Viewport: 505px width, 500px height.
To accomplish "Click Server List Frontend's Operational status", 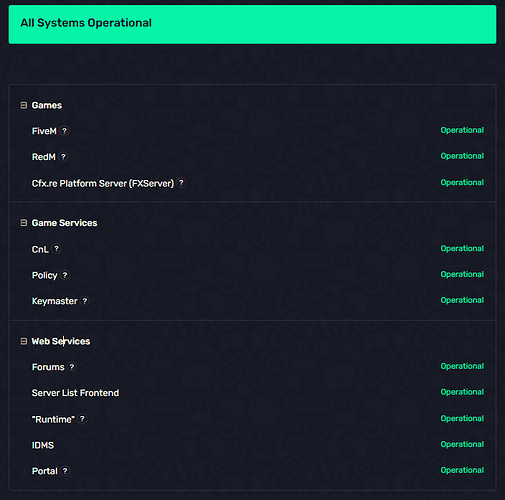I will 462,392.
